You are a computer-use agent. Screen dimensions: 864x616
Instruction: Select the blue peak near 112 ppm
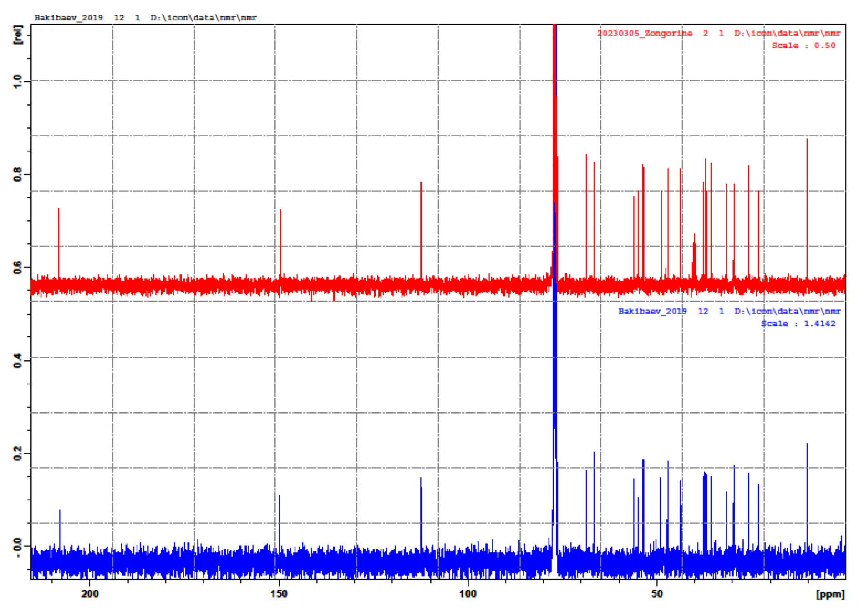pos(421,510)
